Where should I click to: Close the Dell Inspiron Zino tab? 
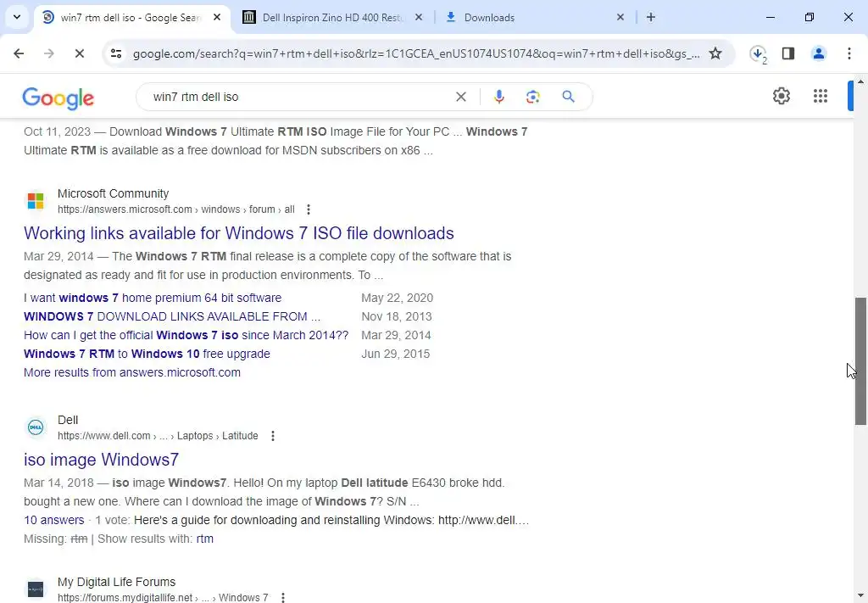[x=419, y=17]
